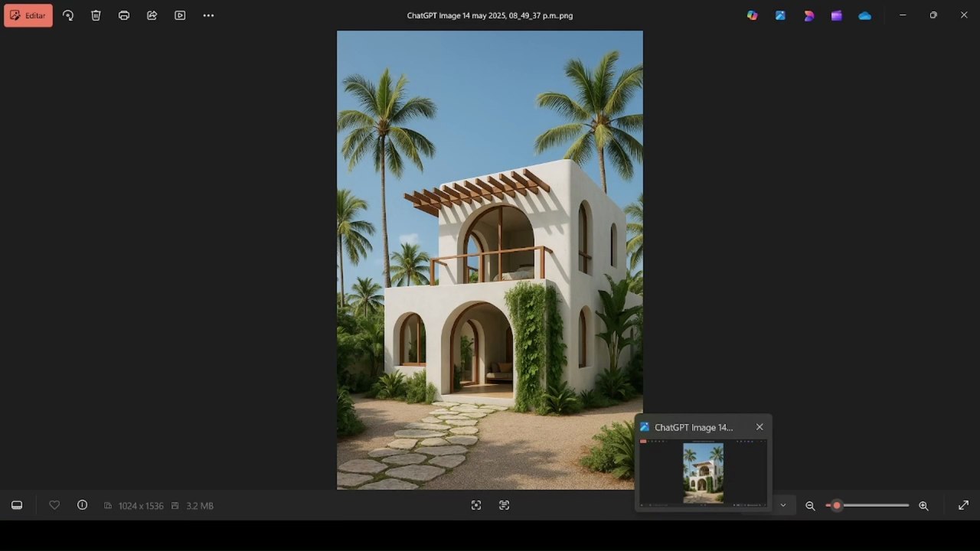Click the blue Photos picture icon
Image resolution: width=980 pixels, height=551 pixels.
click(780, 15)
